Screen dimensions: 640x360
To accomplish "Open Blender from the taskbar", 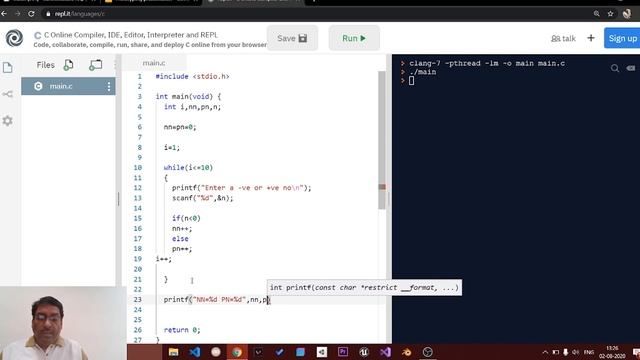I will [407, 352].
